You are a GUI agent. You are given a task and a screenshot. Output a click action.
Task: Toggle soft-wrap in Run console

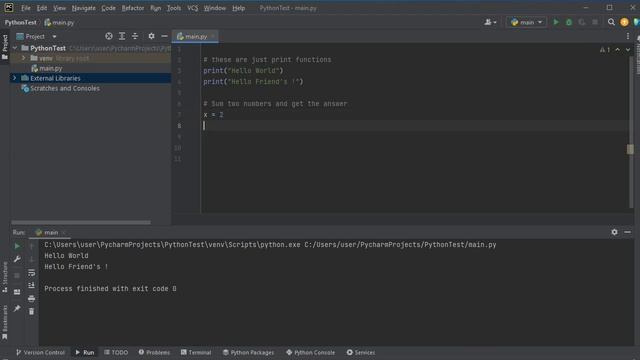coord(31,272)
